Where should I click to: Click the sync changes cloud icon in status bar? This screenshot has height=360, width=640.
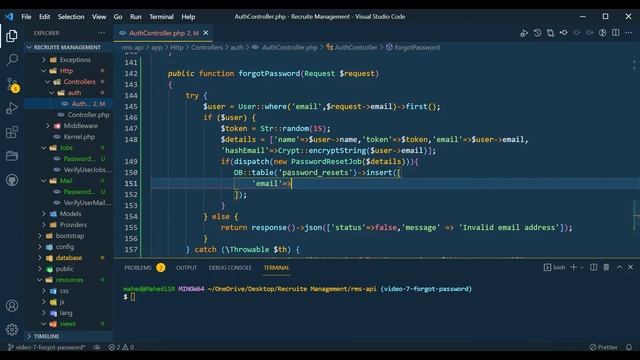97,347
